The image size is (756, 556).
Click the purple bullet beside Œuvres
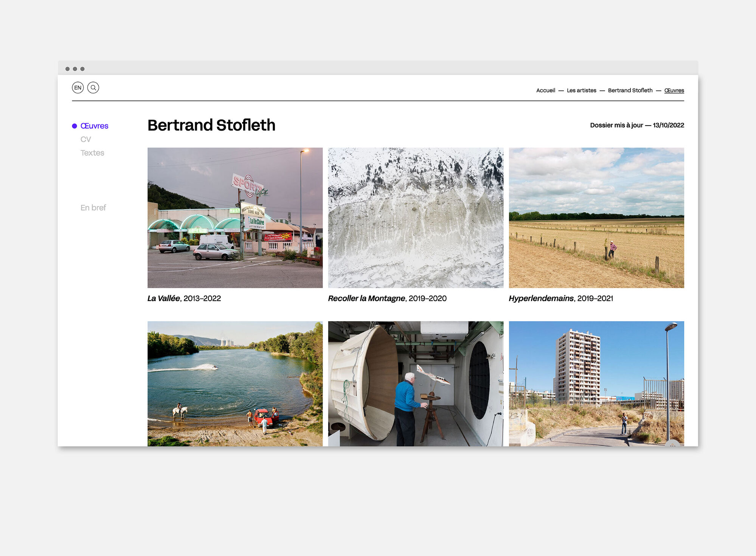point(74,125)
